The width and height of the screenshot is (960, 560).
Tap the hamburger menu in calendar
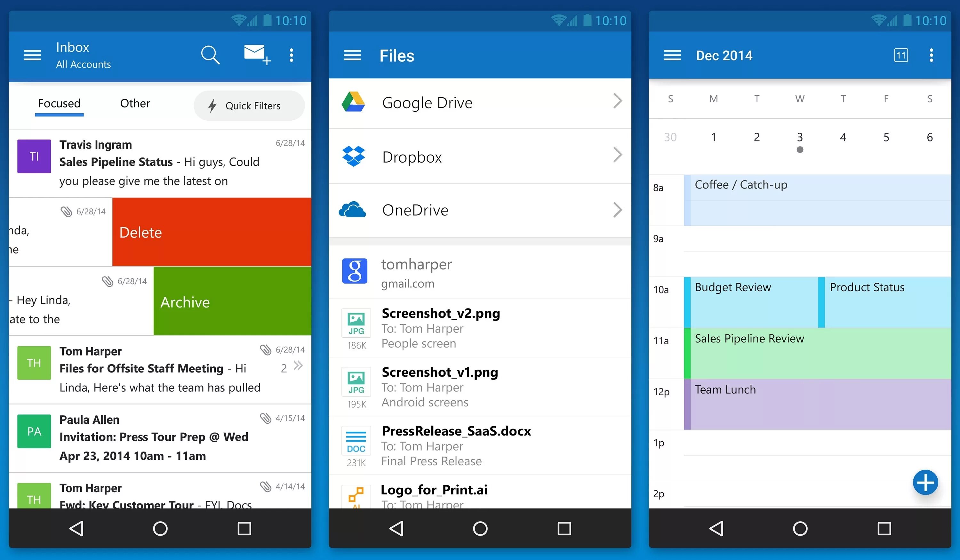tap(674, 56)
